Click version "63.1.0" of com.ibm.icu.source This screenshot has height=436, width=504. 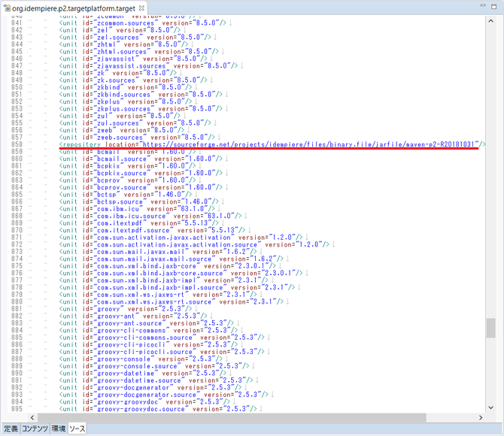(219, 216)
